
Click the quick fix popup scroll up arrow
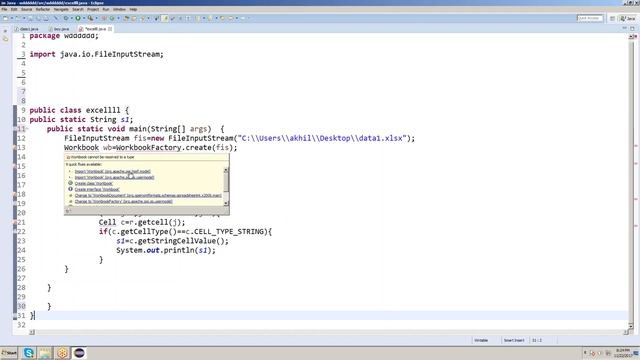226,170
